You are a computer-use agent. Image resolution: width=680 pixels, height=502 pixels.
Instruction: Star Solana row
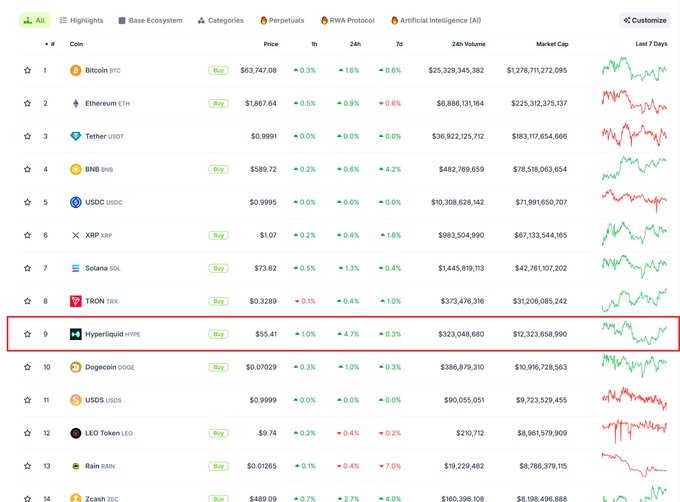click(27, 268)
